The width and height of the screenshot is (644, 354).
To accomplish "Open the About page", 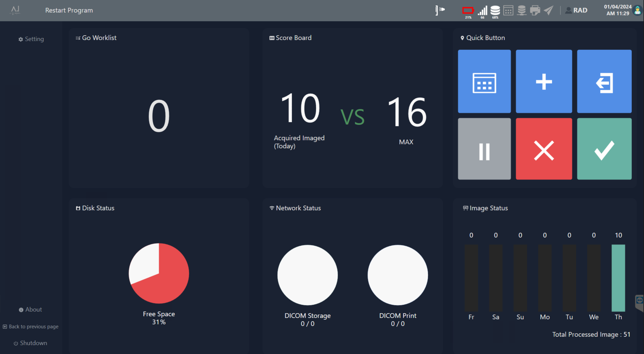I will pyautogui.click(x=30, y=310).
